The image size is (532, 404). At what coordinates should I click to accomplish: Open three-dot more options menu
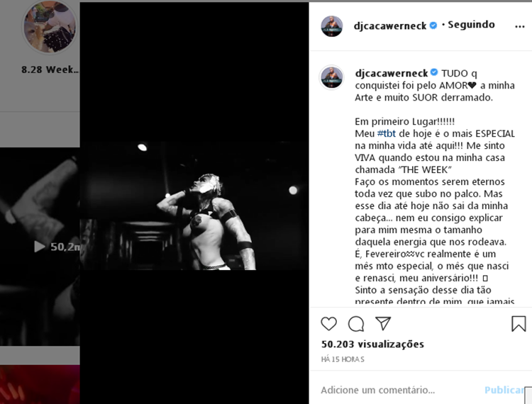point(519,26)
